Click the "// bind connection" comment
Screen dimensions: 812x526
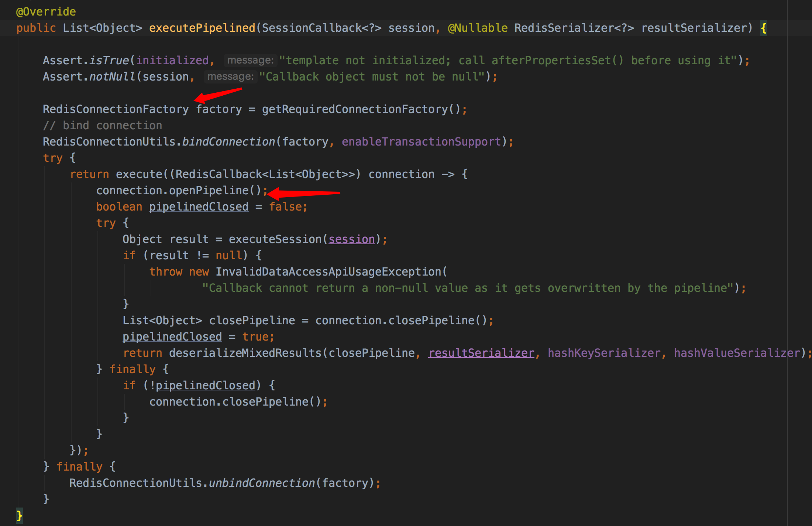pyautogui.click(x=102, y=125)
